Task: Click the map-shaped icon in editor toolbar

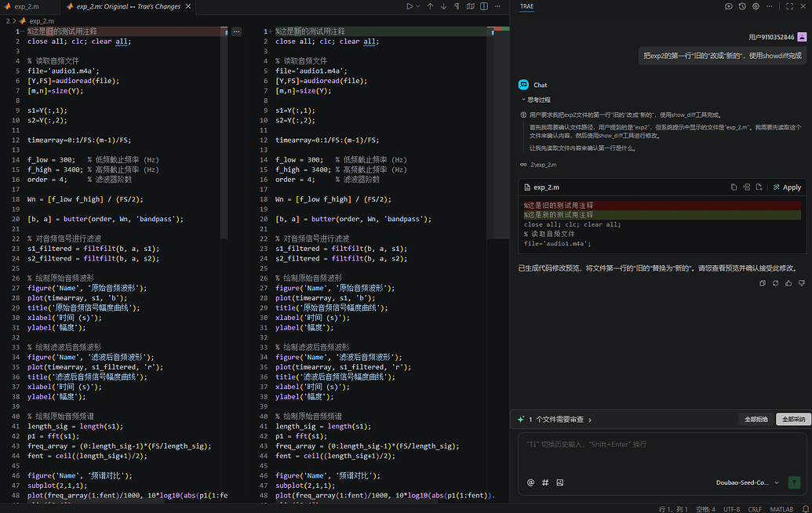Action: point(470,6)
